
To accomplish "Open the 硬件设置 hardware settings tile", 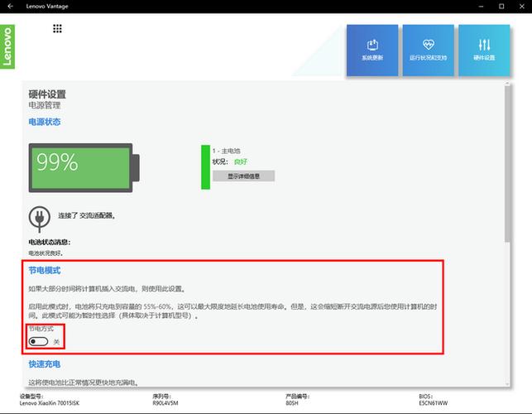I will (x=484, y=51).
